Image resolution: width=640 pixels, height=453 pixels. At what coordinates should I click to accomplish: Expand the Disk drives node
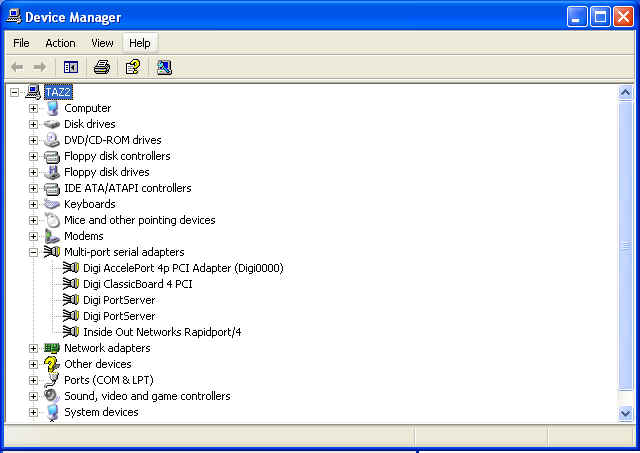tap(33, 124)
